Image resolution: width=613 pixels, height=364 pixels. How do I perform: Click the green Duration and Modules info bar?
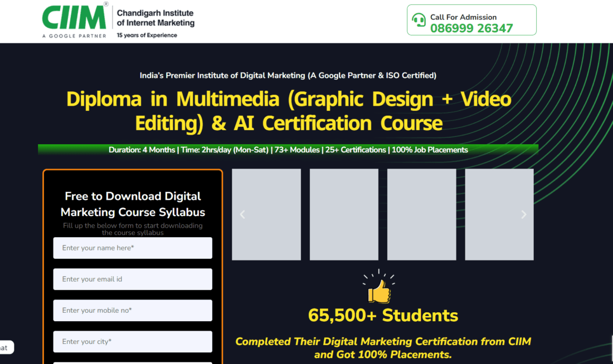coord(288,150)
